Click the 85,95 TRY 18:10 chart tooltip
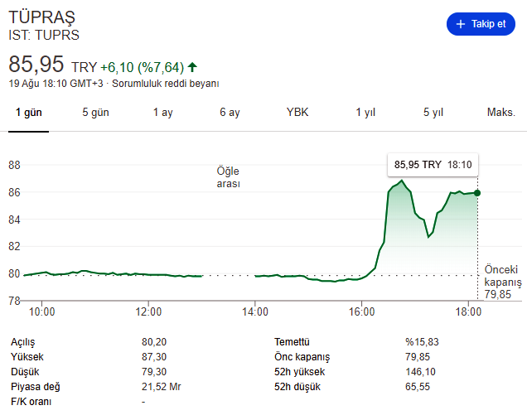 point(433,165)
